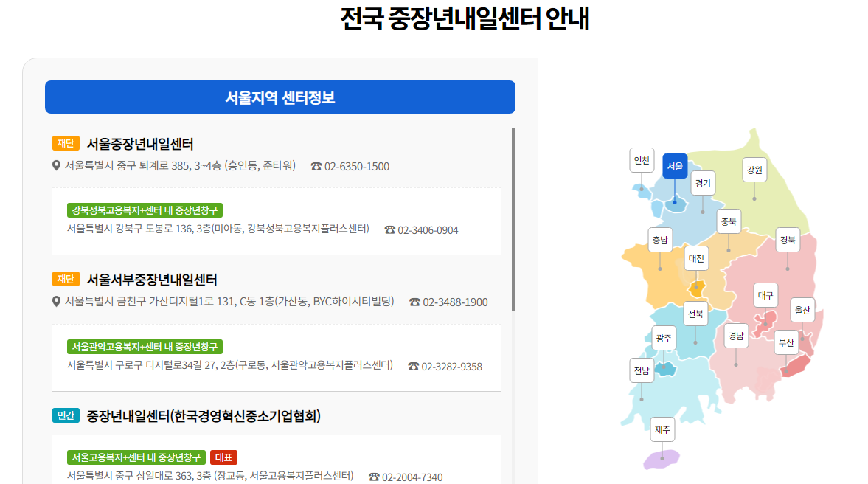The image size is (868, 484).
Task: Select the 경북 region label on map
Action: 788,240
